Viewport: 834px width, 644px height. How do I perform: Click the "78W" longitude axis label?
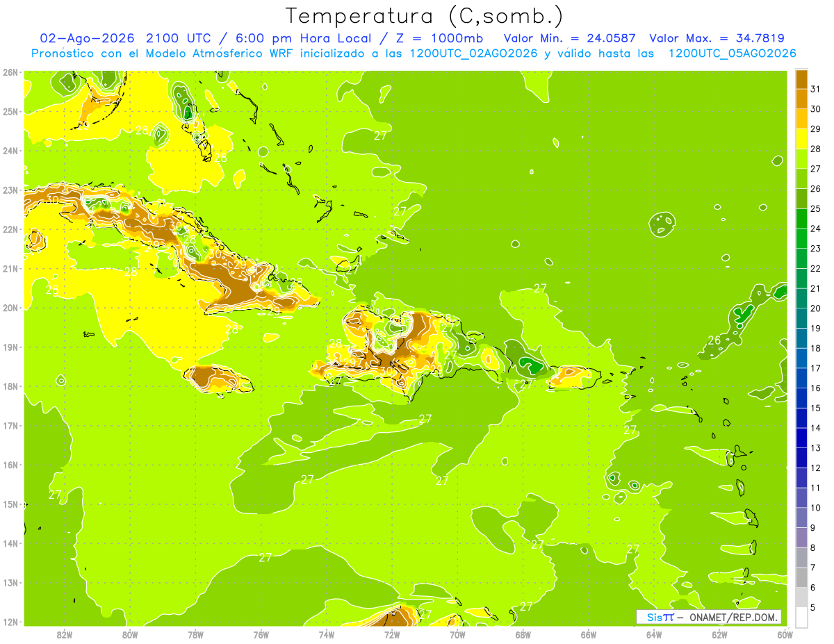195,634
